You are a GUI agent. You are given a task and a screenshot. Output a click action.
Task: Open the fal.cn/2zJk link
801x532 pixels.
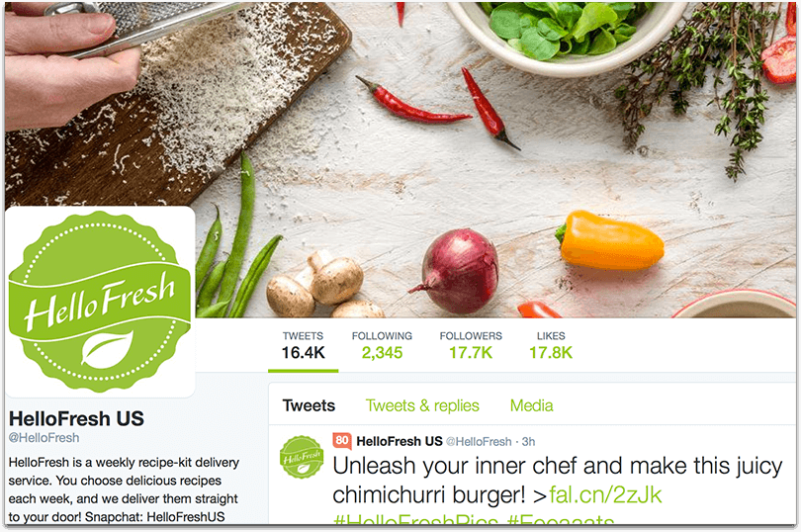click(605, 495)
